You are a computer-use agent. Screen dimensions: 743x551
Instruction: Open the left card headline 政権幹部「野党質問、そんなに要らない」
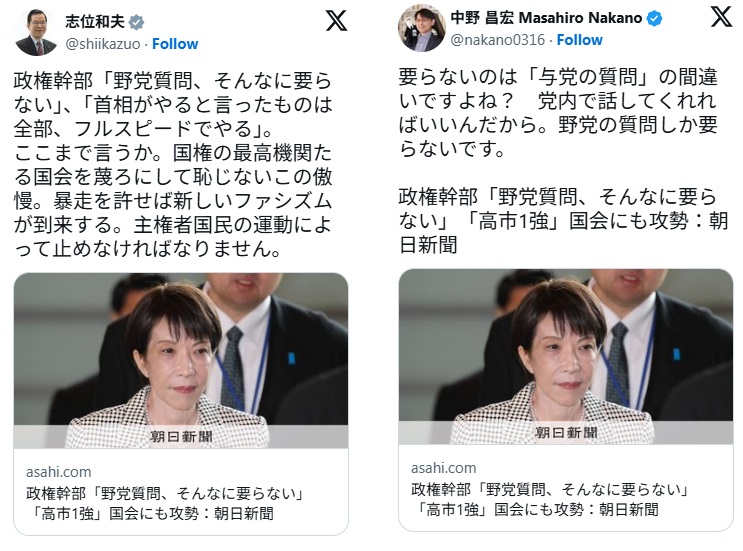pyautogui.click(x=164, y=494)
